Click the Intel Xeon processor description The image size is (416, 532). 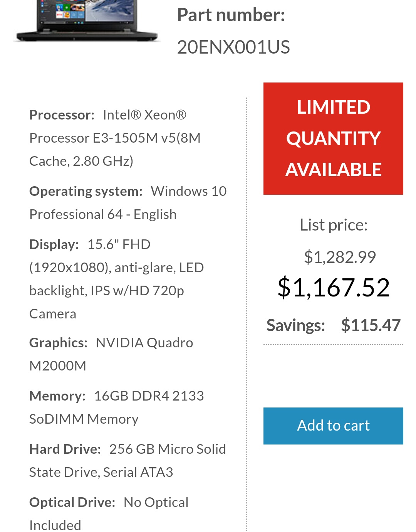(x=115, y=138)
